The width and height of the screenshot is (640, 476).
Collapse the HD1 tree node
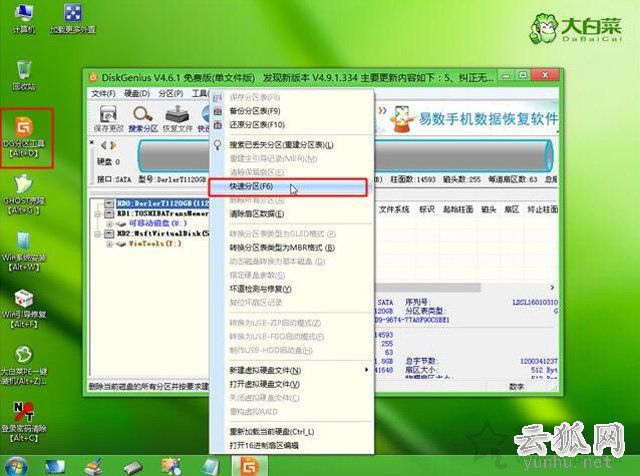[98, 214]
